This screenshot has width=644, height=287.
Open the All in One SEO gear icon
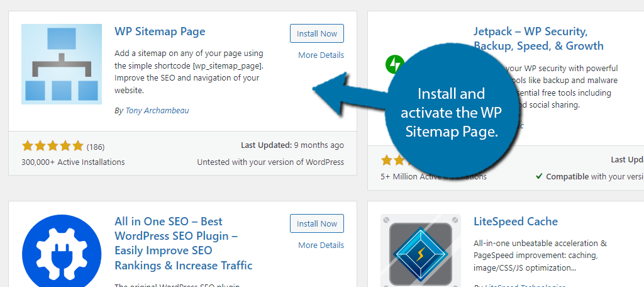pyautogui.click(x=62, y=250)
